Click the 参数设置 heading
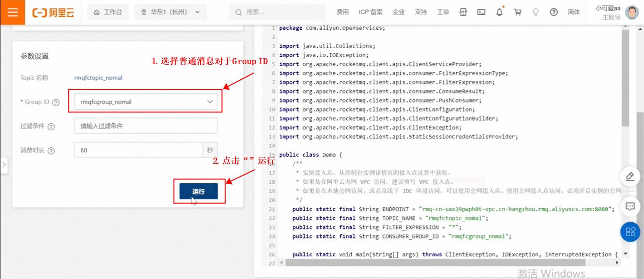The width and height of the screenshot is (644, 279). (34, 56)
